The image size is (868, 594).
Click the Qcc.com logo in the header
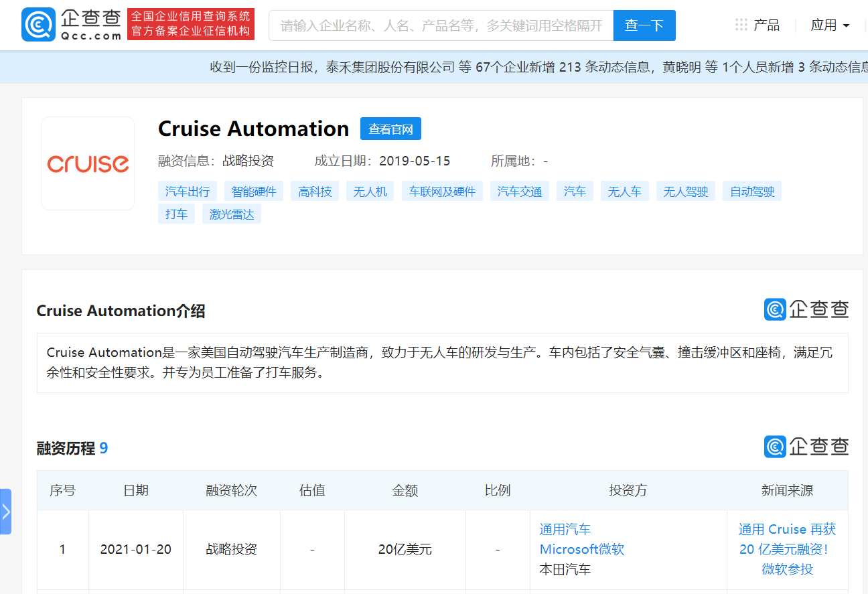point(72,25)
